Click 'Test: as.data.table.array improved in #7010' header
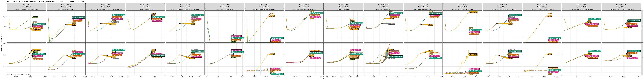 click(x=304, y=9)
